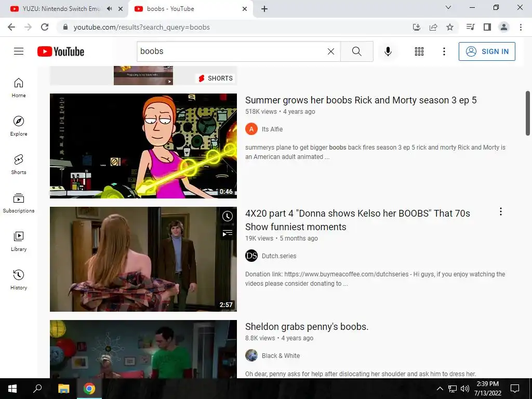Open Dutch.series channel avatar

click(x=251, y=256)
